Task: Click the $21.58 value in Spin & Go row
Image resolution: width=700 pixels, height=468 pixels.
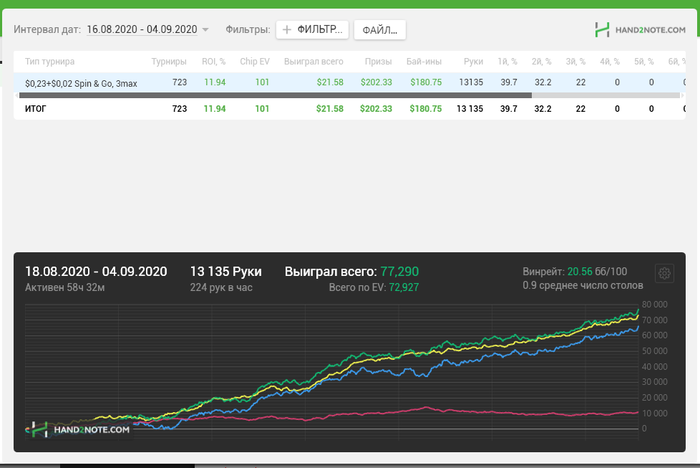Action: (330, 83)
